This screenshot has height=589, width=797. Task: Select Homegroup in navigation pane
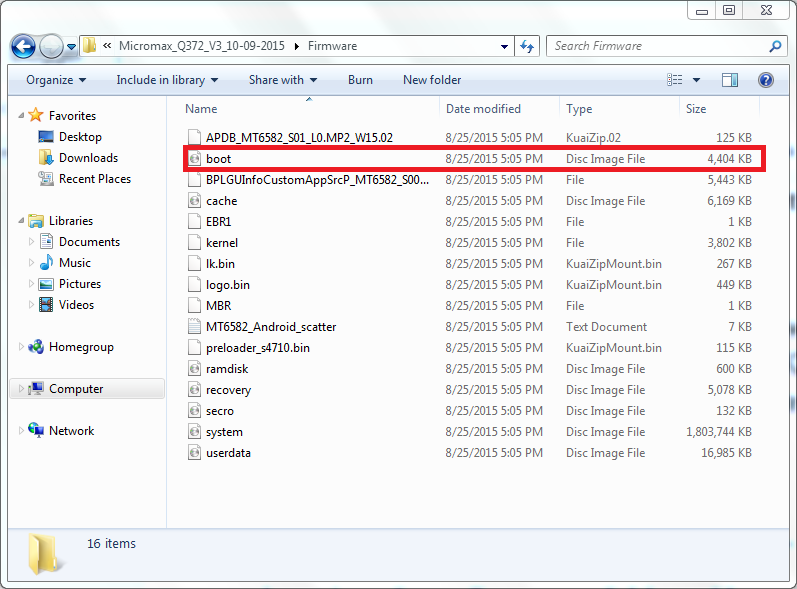point(81,347)
